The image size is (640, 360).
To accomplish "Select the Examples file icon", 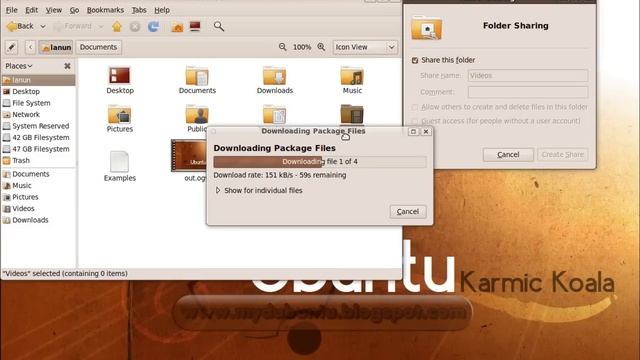I will point(119,162).
